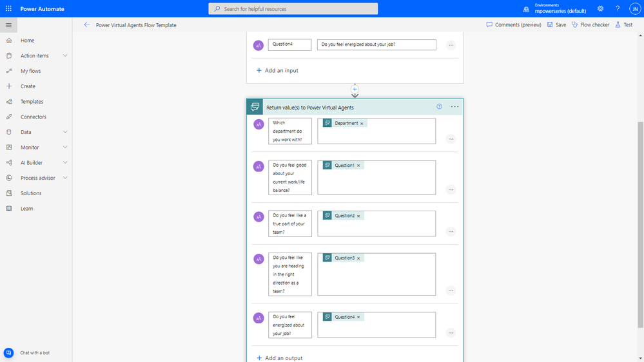Click the My flows icon in sidebar
This screenshot has height=362, width=644.
click(x=9, y=71)
